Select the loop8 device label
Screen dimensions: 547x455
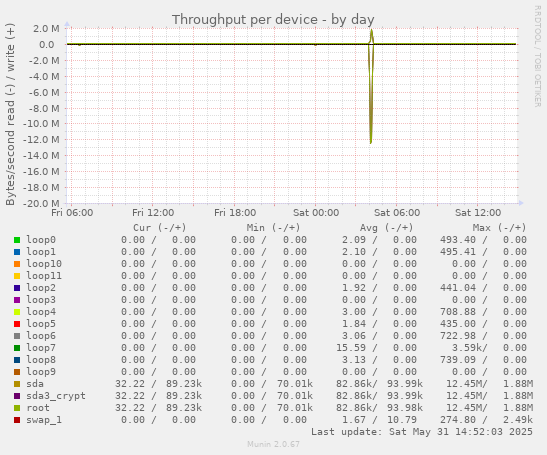click(41, 360)
